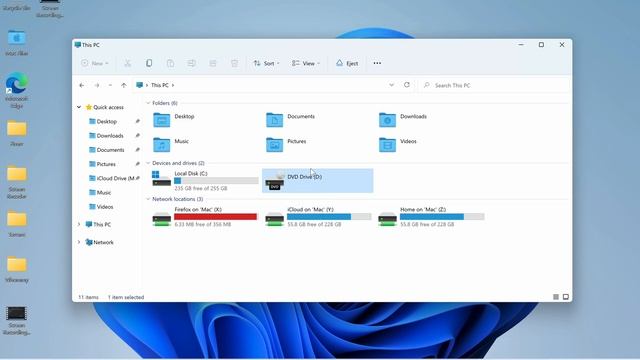The image size is (640, 360).
Task: Open Downloads in Quick access sidebar
Action: [x=109, y=136]
